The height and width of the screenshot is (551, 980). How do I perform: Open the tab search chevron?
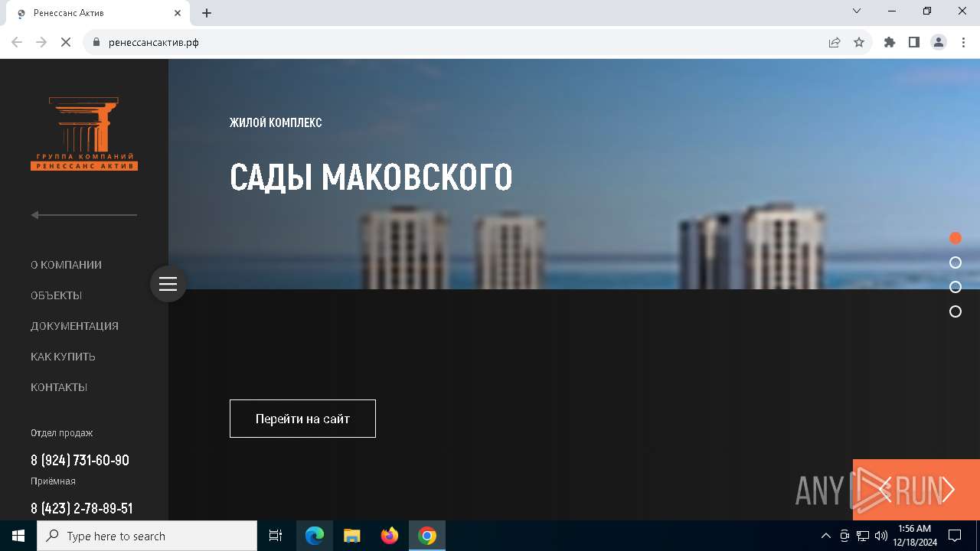point(857,11)
